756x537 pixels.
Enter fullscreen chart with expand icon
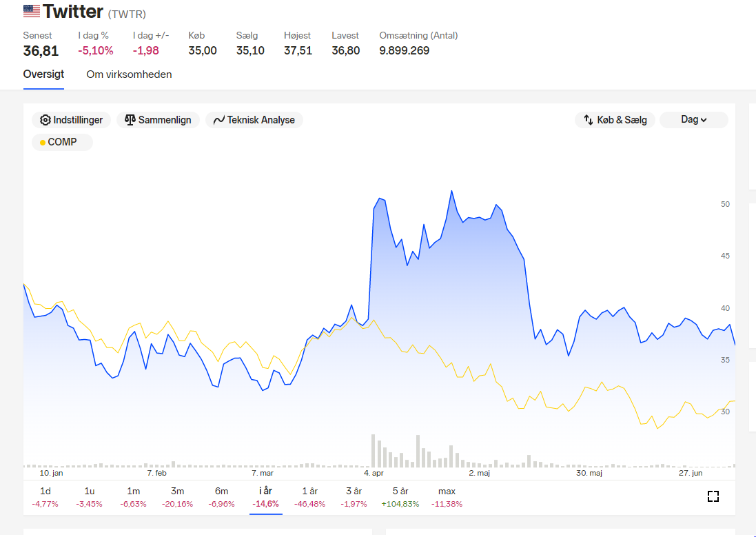(x=713, y=496)
